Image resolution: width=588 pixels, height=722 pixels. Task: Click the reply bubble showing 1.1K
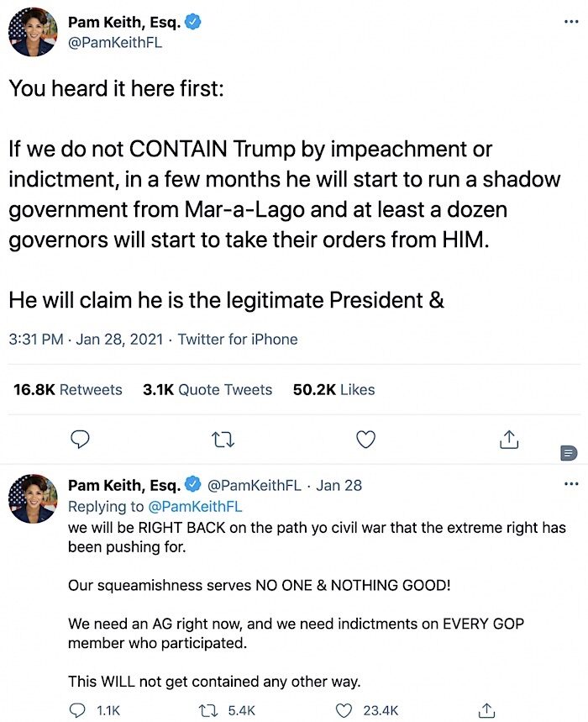pyautogui.click(x=94, y=710)
